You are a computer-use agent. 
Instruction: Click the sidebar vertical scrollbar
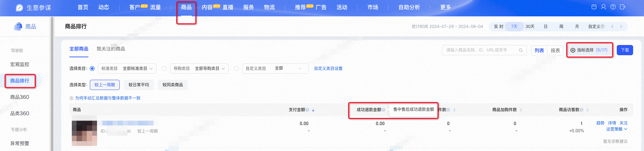click(52, 84)
